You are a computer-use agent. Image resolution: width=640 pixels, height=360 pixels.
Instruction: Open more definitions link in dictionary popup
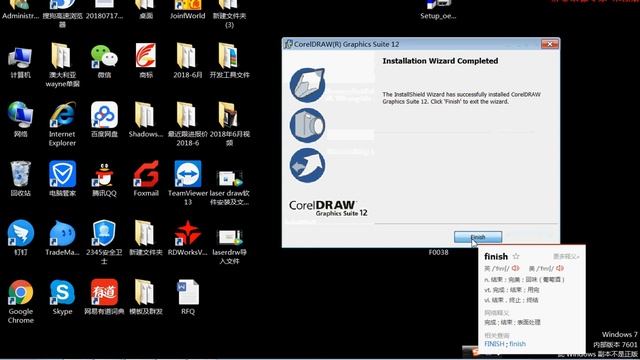(x=566, y=256)
